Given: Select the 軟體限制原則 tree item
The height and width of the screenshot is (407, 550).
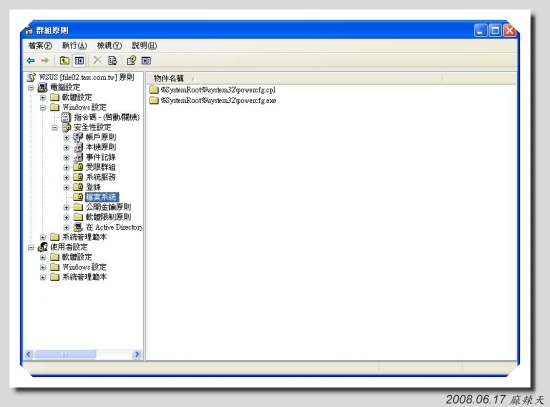Looking at the screenshot, I should pos(108,217).
